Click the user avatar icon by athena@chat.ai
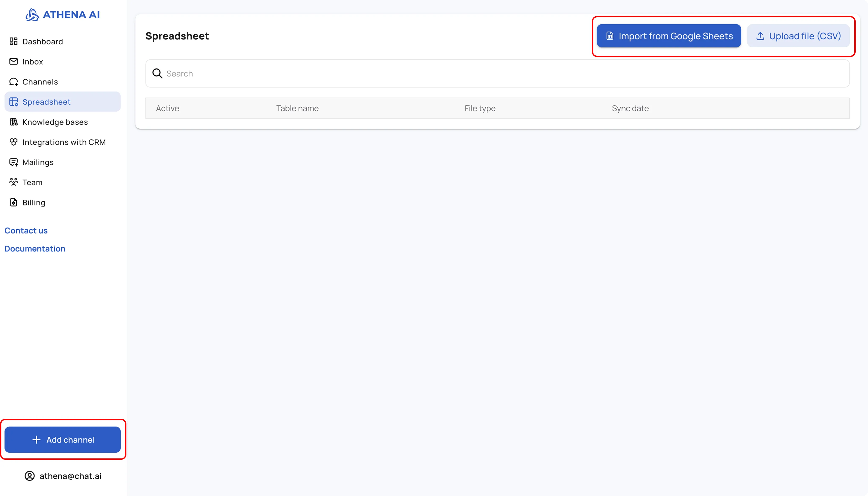This screenshot has height=496, width=868. [x=30, y=476]
